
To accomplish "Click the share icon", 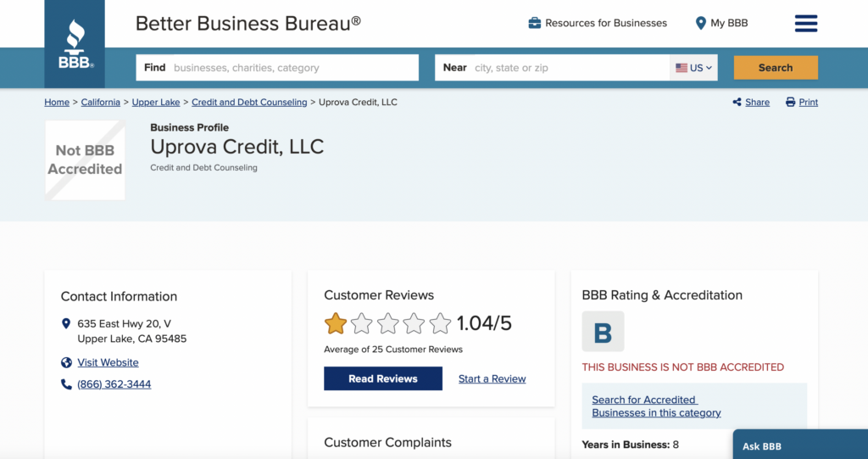I will 737,102.
